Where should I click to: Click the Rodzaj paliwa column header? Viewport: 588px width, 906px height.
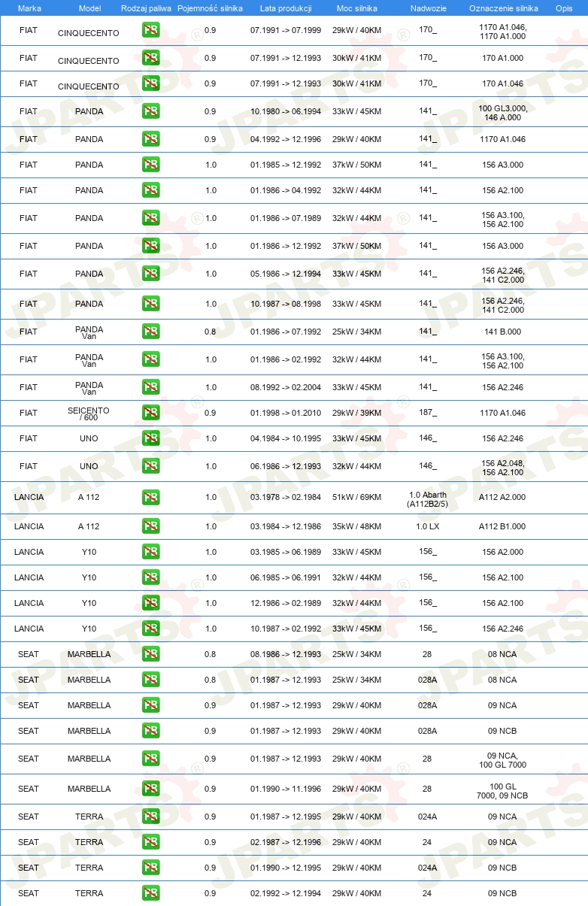145,8
